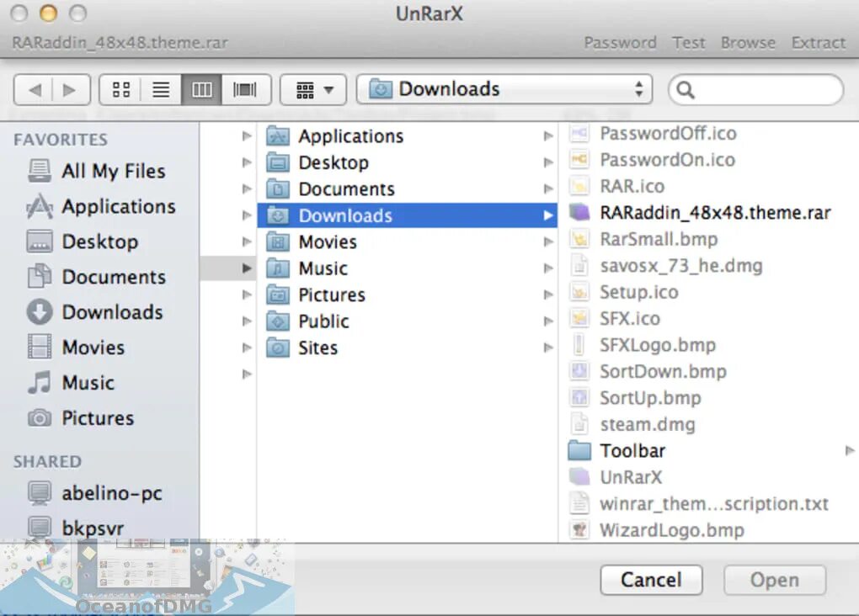Expand arrow next to Sites folder row

click(x=548, y=348)
